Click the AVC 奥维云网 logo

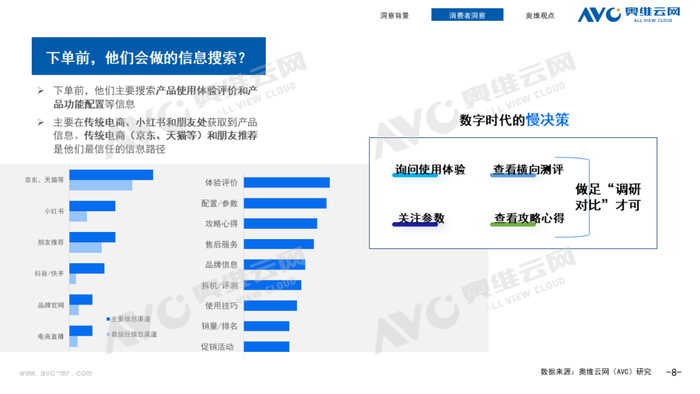tap(629, 14)
